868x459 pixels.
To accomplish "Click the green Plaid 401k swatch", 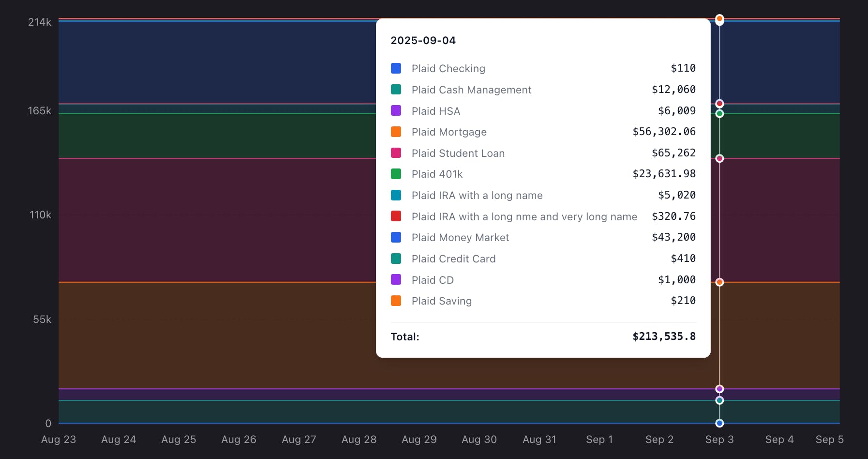I will (x=396, y=174).
